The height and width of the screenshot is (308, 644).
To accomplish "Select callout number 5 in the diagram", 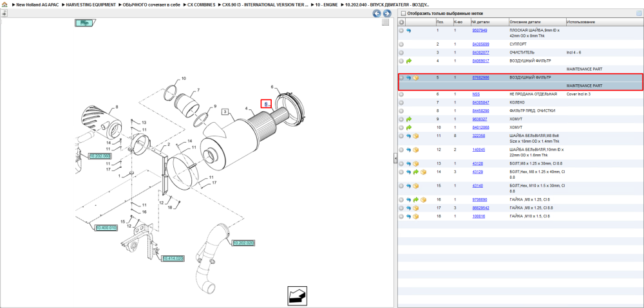I will tap(266, 104).
